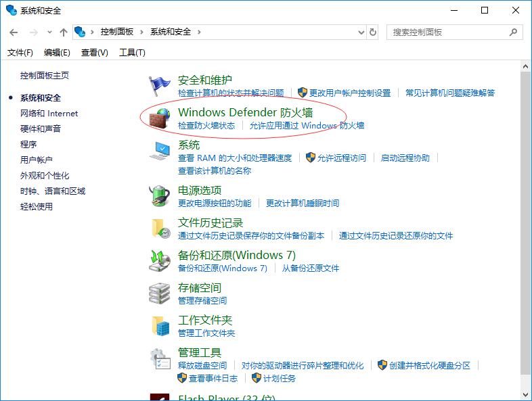Click 更改计算机睡眠时间 link
Screen dimensions: 532x401
coord(303,203)
